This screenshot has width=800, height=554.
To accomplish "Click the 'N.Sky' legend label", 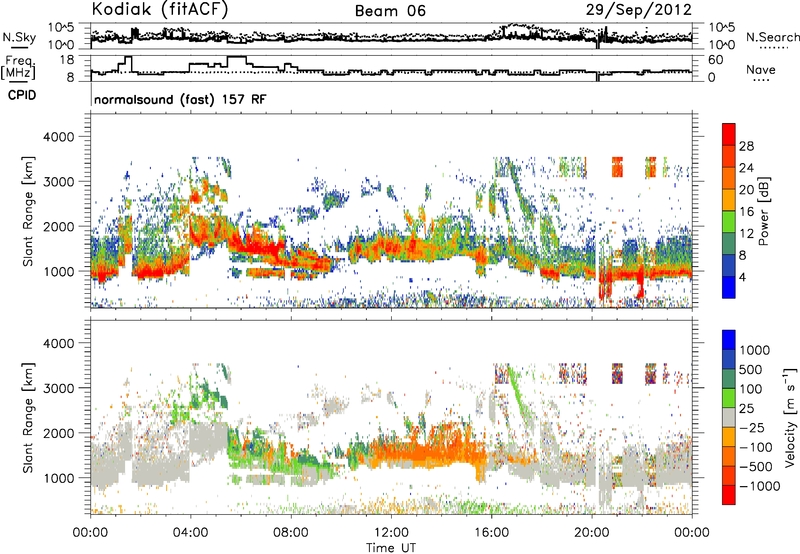I will point(19,37).
